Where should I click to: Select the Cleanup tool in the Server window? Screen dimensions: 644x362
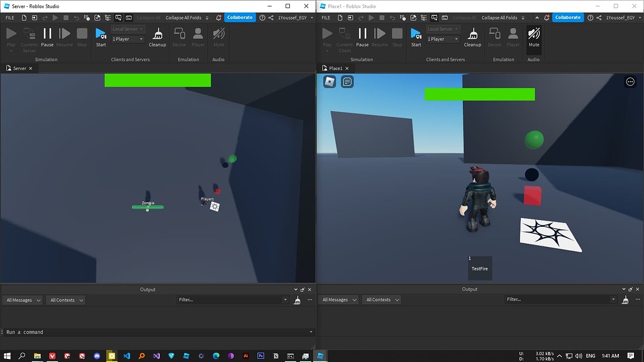(157, 38)
